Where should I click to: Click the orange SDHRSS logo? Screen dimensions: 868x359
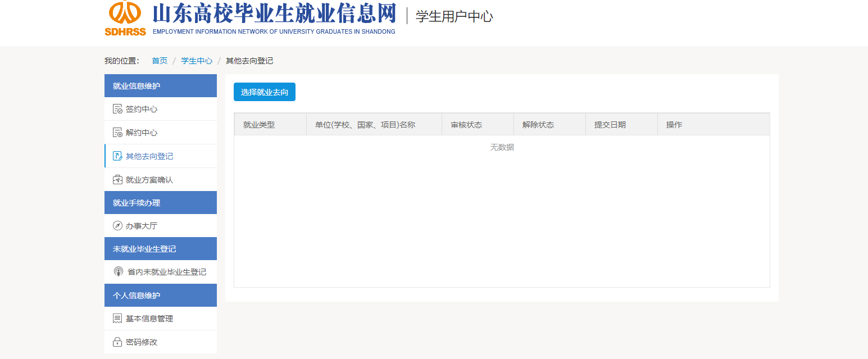tap(125, 18)
